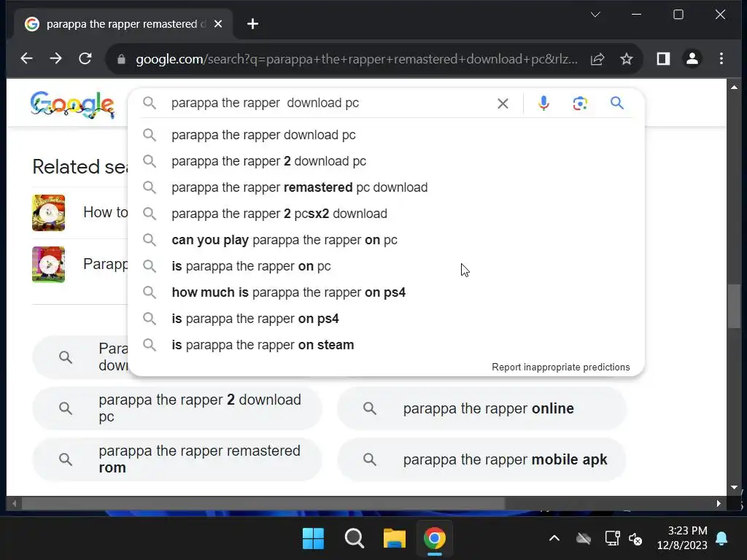Open Windows Start menu

(x=313, y=539)
